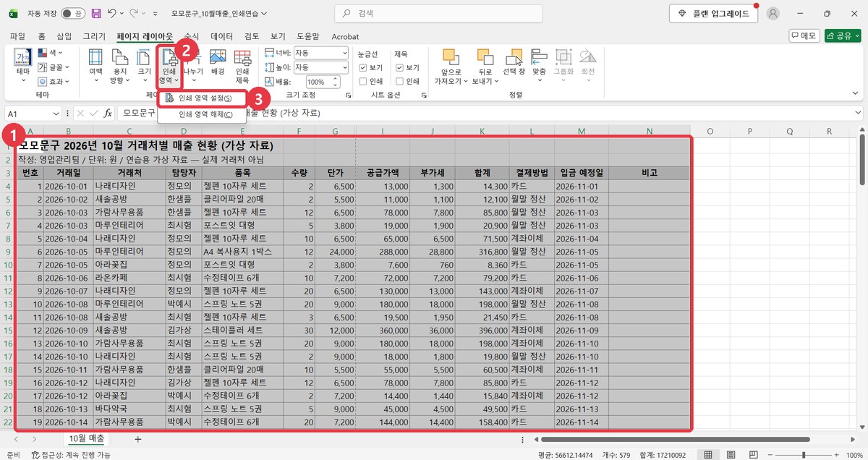This screenshot has width=868, height=460.
Task: Switch to the 데이터 tab
Action: [221, 36]
